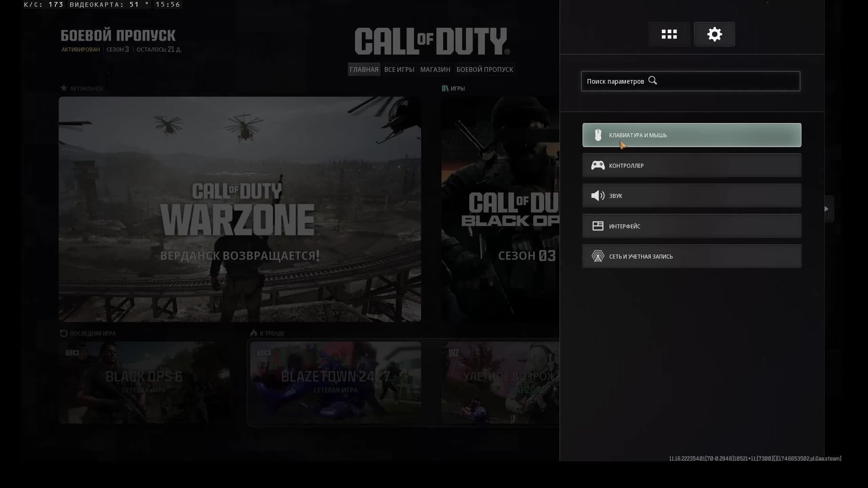Open the grid apps menu icon
The image size is (868, 488).
point(669,34)
